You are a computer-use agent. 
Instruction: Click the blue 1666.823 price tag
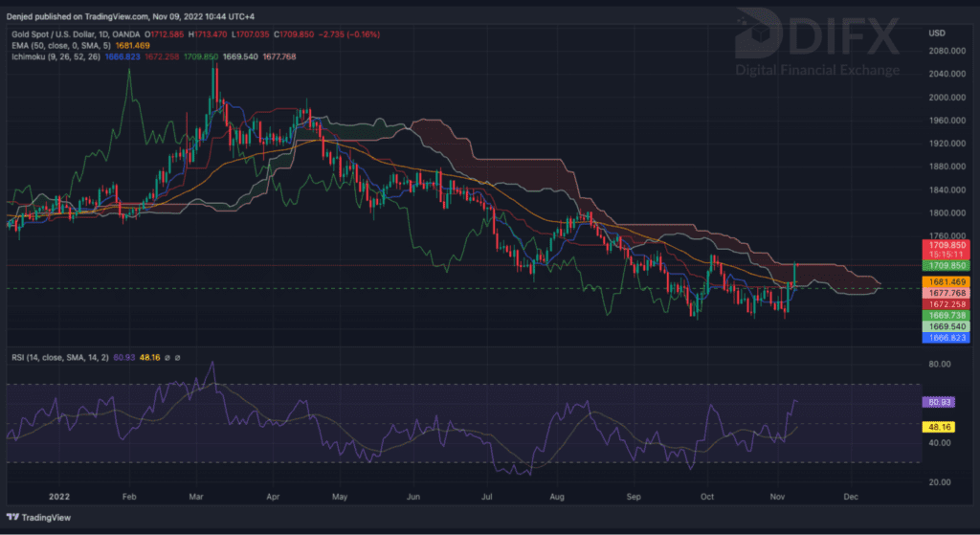pos(944,337)
